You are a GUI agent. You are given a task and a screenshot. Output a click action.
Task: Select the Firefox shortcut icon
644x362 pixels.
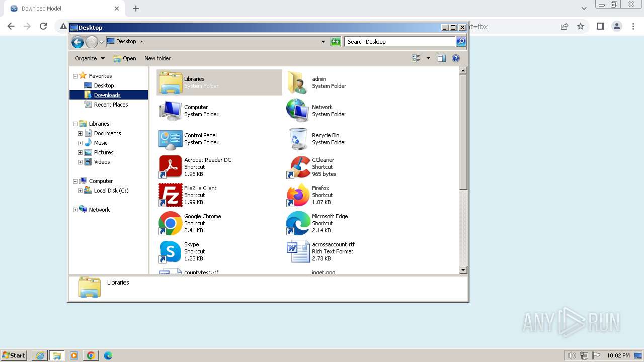pos(298,195)
